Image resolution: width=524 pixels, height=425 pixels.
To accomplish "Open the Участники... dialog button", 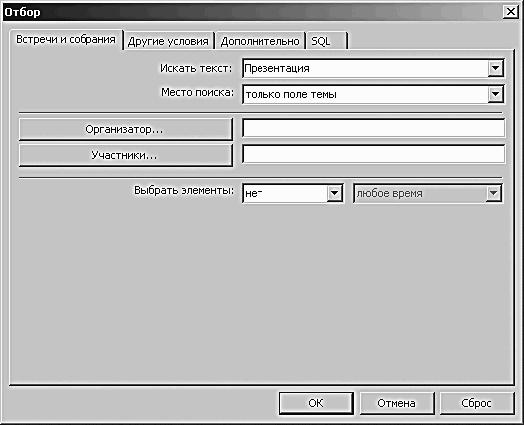I will (126, 155).
